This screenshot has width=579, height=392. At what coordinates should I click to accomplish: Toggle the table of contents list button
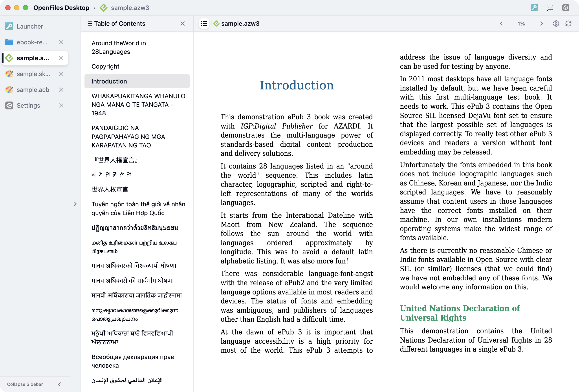tap(204, 24)
